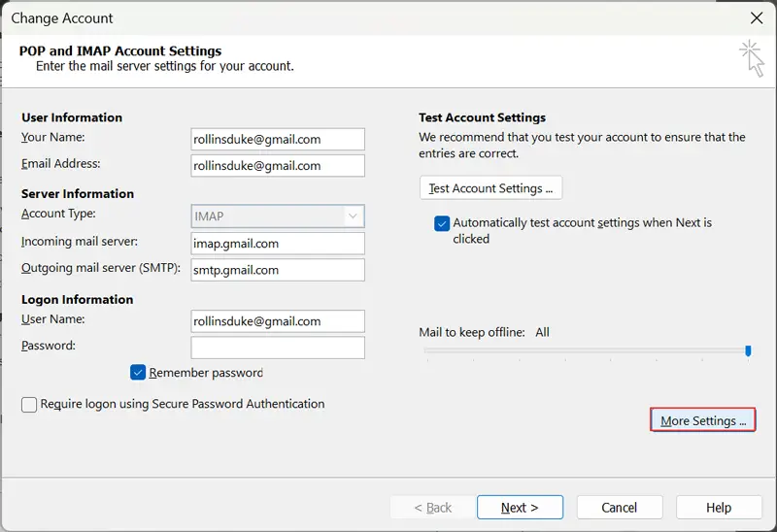Viewport: 777px width, 532px height.
Task: Open Help for account settings
Action: tap(719, 507)
